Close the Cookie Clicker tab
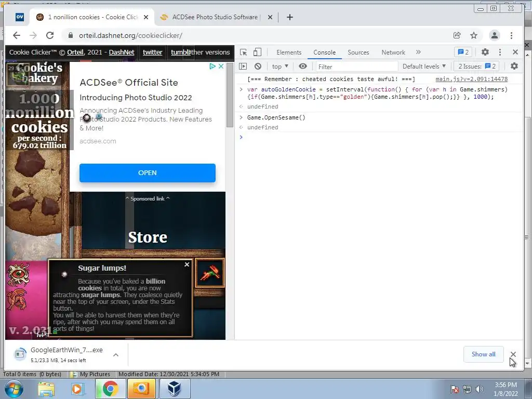 pos(146,17)
